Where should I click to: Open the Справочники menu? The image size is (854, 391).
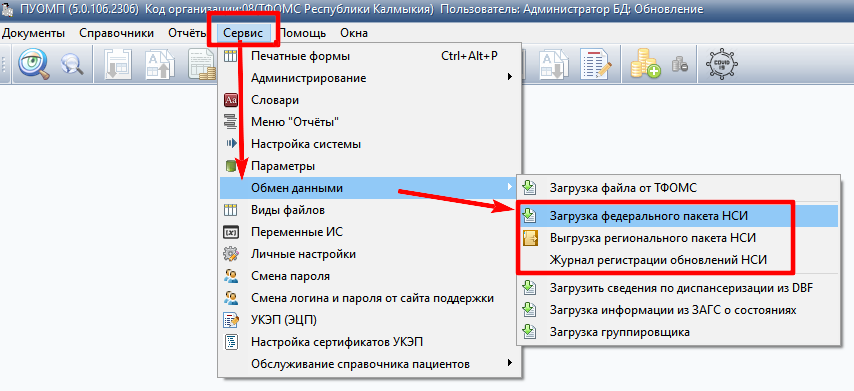coord(117,33)
